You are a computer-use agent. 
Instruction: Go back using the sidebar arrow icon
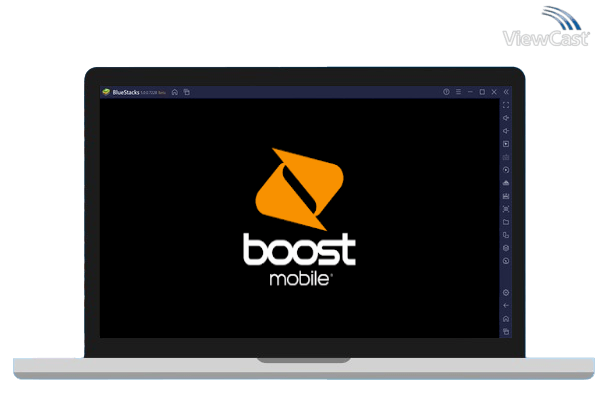[x=506, y=306]
